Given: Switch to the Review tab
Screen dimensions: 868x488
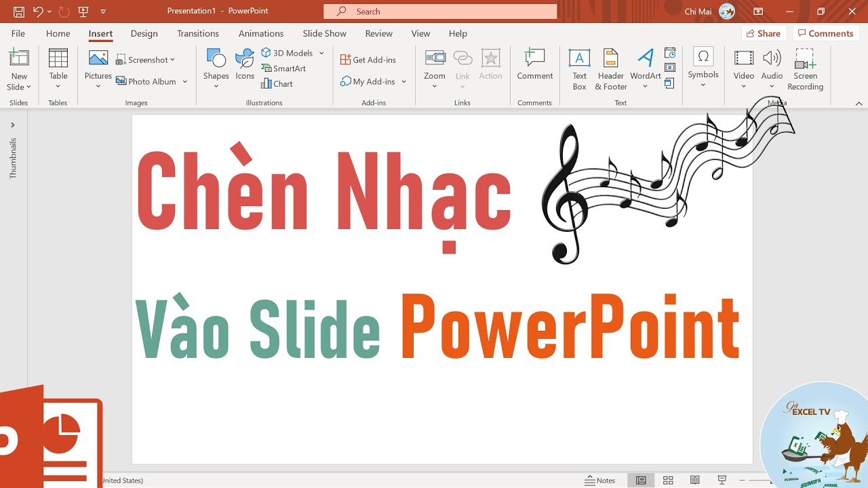Looking at the screenshot, I should click(x=378, y=33).
